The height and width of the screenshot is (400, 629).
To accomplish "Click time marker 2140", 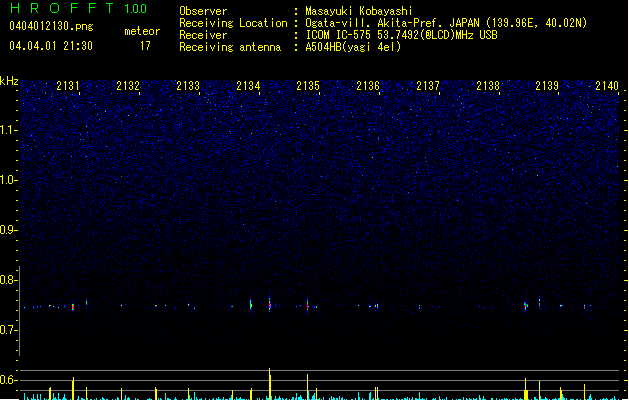I will (607, 86).
